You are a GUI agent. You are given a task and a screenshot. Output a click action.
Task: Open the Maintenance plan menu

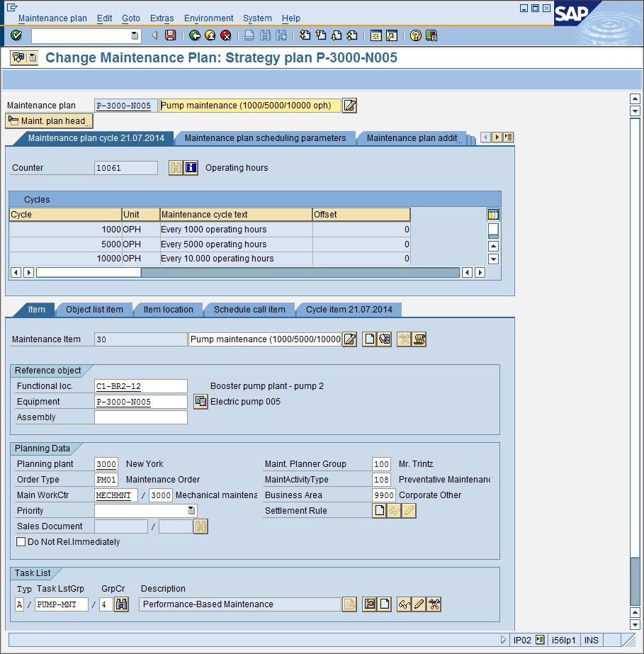52,18
